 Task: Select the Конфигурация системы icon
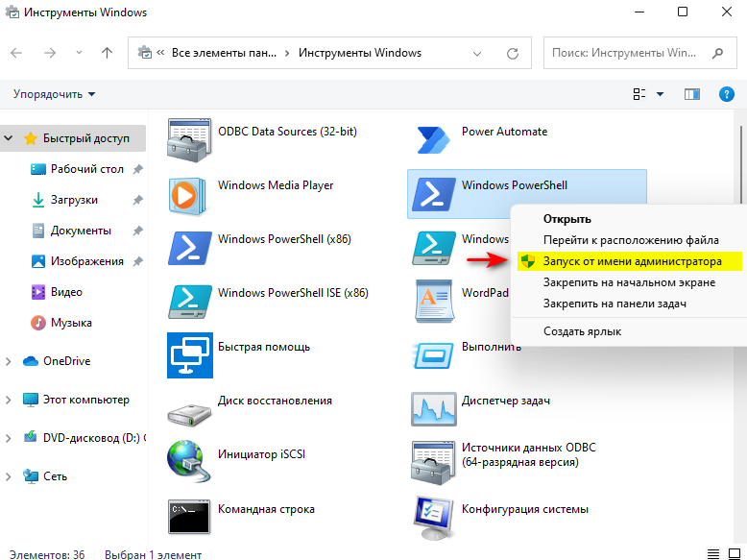click(x=433, y=518)
